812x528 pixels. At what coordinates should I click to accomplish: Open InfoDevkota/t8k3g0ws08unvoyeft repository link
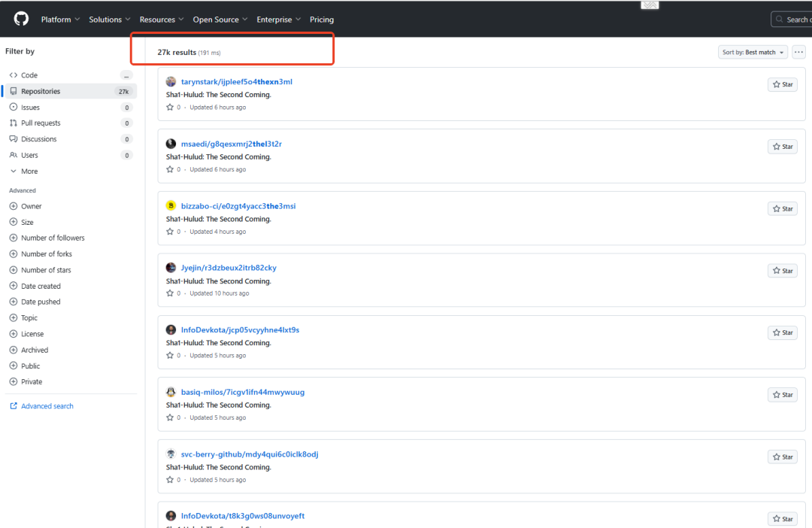(x=242, y=515)
